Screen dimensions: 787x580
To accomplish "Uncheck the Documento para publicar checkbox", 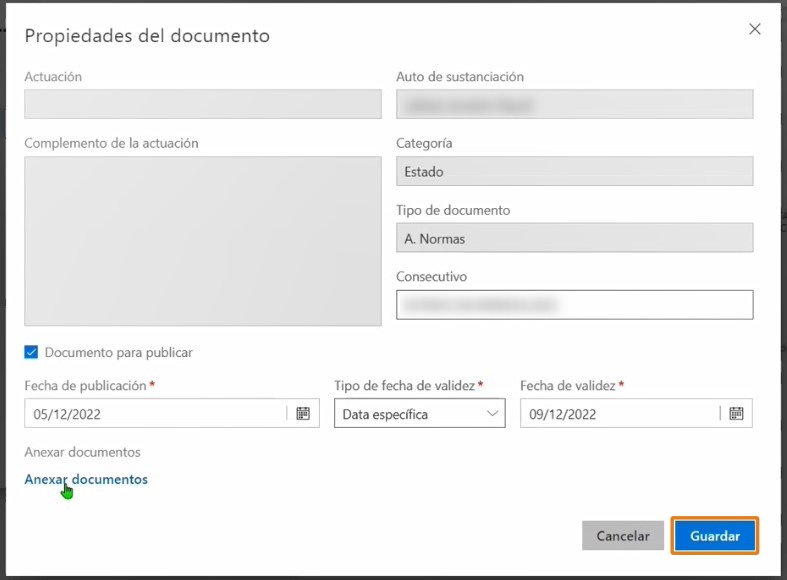I will pos(31,352).
